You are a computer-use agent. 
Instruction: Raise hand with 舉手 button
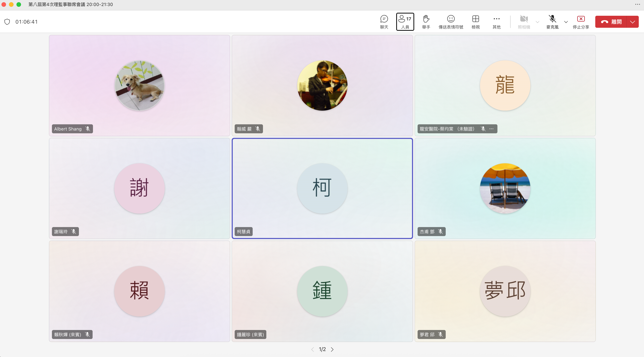[x=426, y=22]
